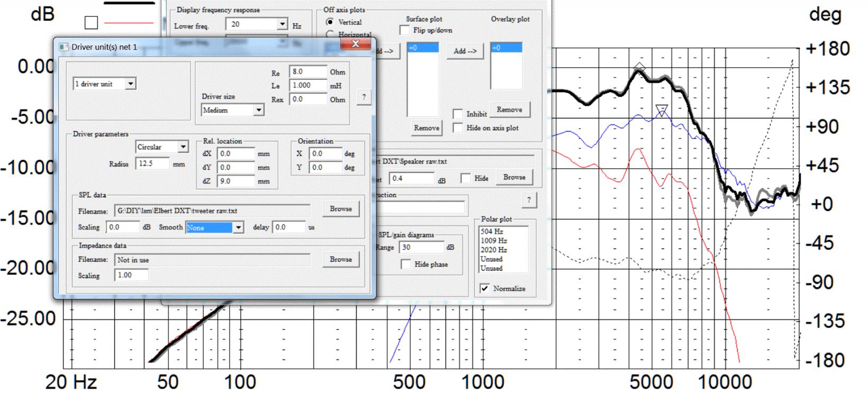Click the tweeter raw.txt SPL filename field
The width and height of the screenshot is (868, 405).
[x=213, y=210]
